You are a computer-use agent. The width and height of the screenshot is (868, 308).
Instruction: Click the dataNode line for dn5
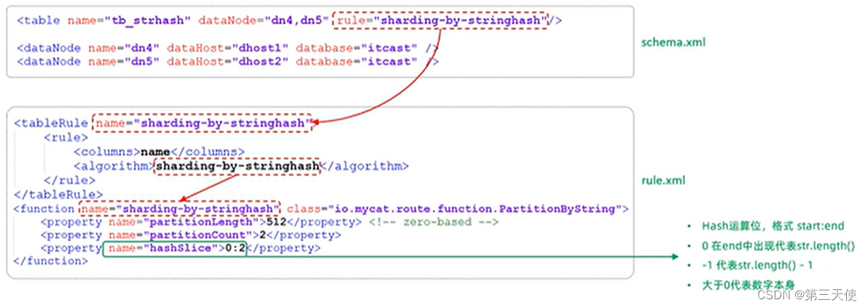(x=227, y=61)
